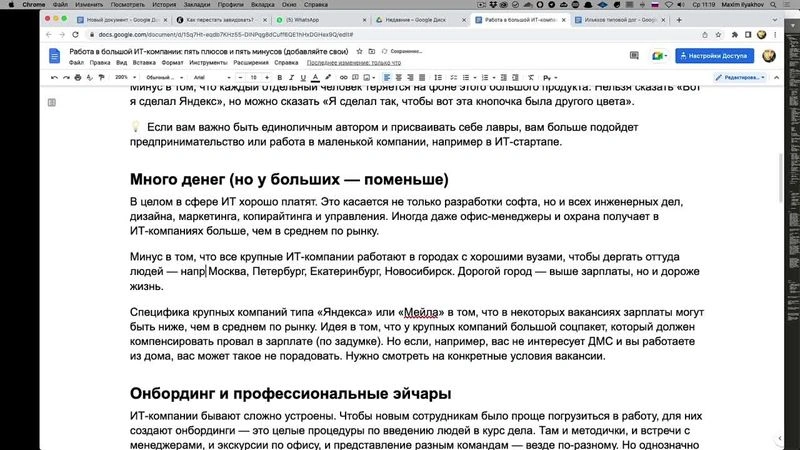Screen dimensions: 800x450
Task: Align text to the left
Action: pos(387,78)
